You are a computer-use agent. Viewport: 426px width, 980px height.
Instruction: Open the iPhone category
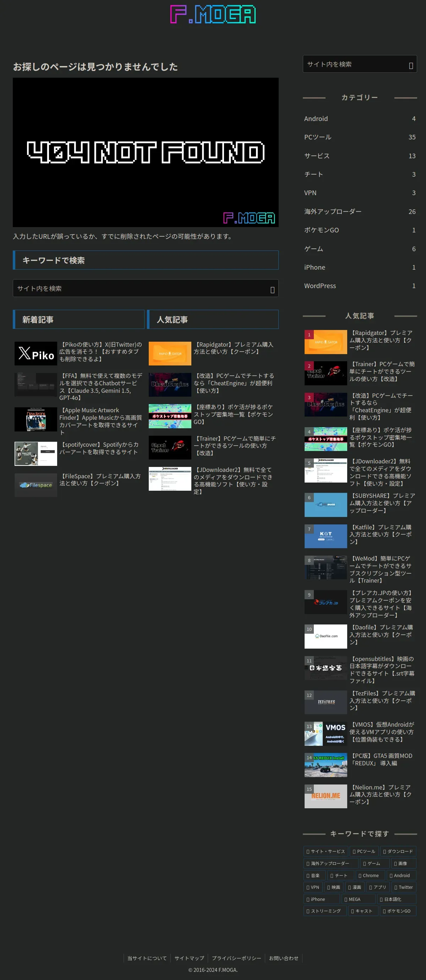(x=360, y=268)
